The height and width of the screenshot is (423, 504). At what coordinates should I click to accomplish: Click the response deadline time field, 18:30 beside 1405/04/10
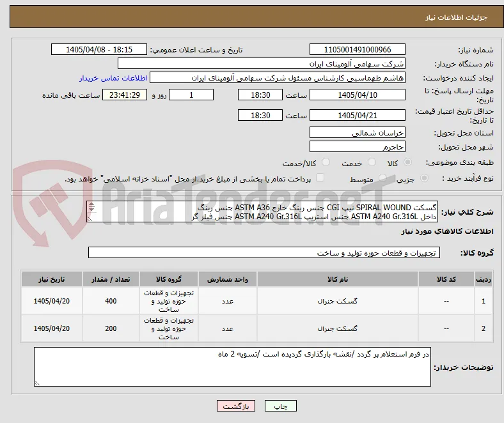[260, 95]
